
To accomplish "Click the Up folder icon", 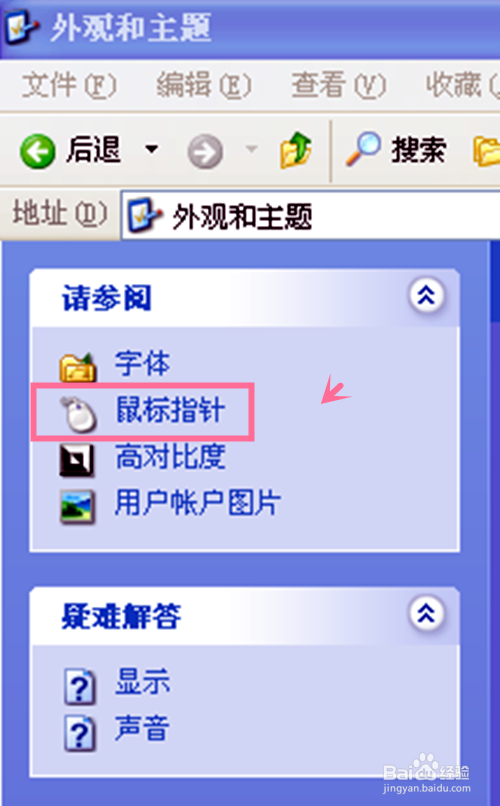I will [296, 150].
